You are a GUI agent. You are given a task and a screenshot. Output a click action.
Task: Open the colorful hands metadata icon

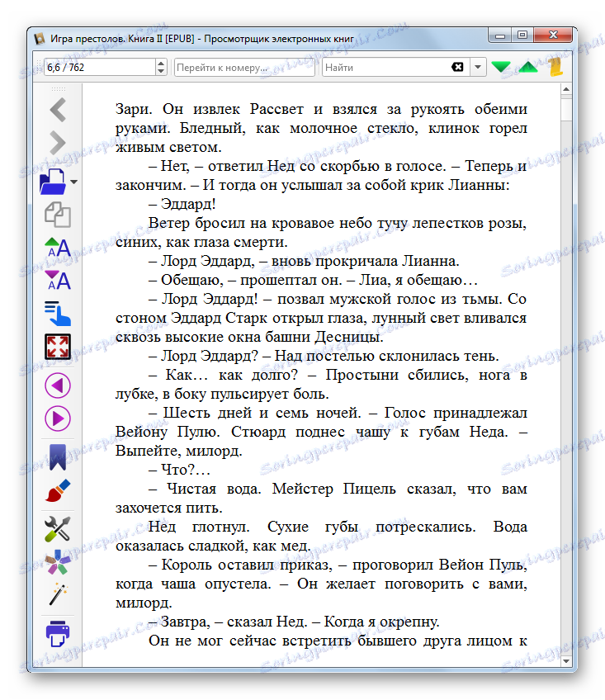[x=58, y=562]
